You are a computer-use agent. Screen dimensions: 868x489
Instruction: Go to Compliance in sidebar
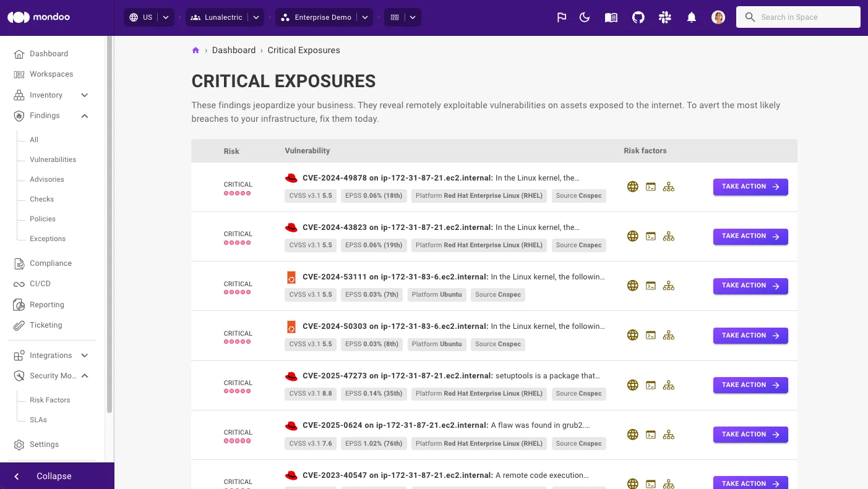tap(50, 263)
